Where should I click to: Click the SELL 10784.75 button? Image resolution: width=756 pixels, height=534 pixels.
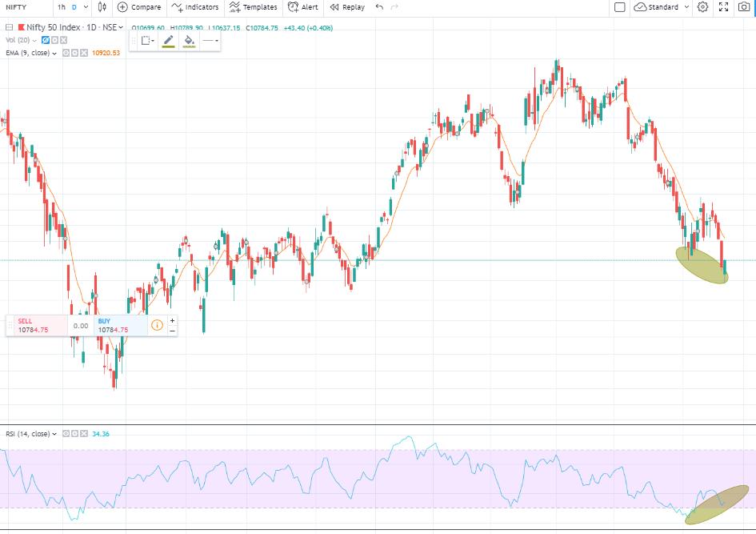tap(41, 326)
